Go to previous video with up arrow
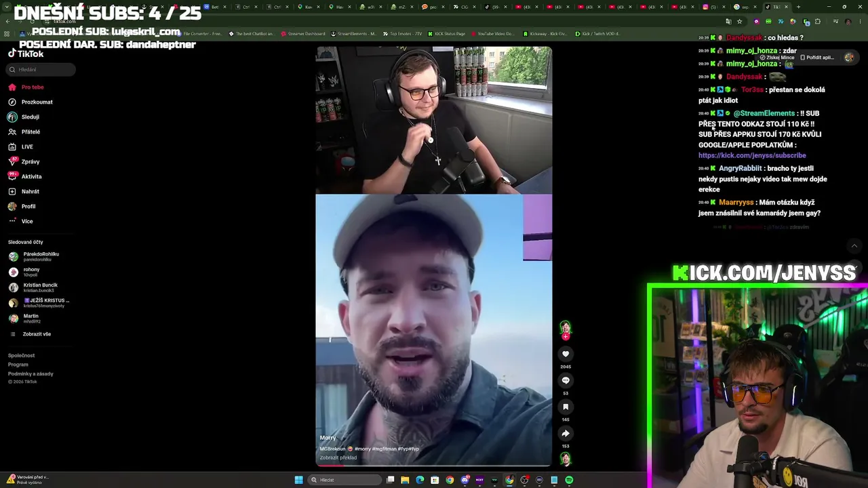The image size is (868, 488). [854, 245]
